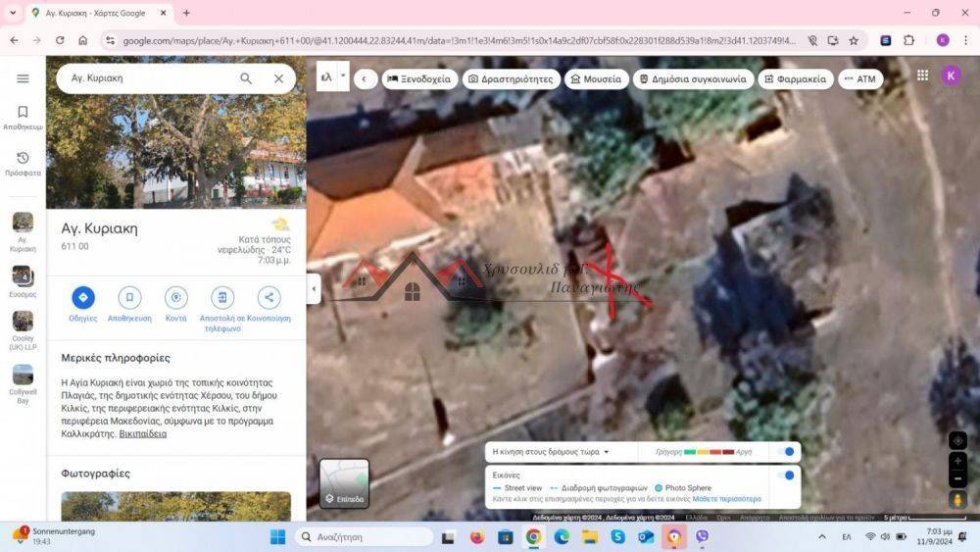Click the Οδηγίες directions icon
The image size is (980, 552).
(83, 298)
